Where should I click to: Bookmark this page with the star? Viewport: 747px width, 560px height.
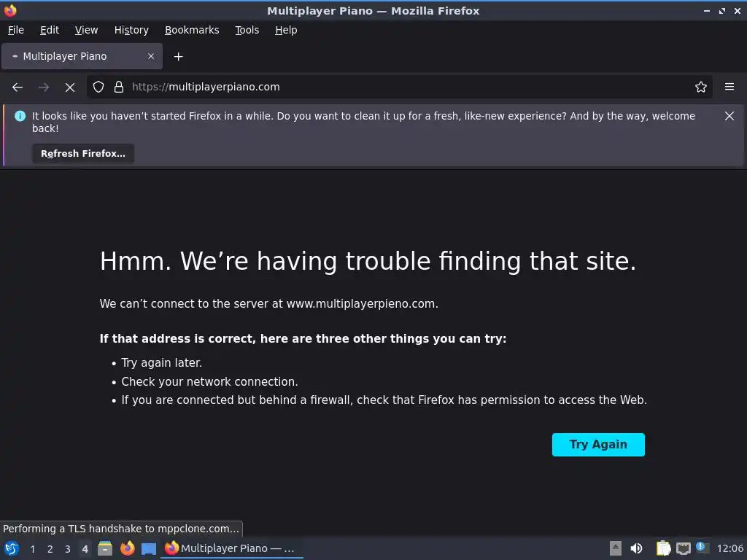pyautogui.click(x=701, y=87)
